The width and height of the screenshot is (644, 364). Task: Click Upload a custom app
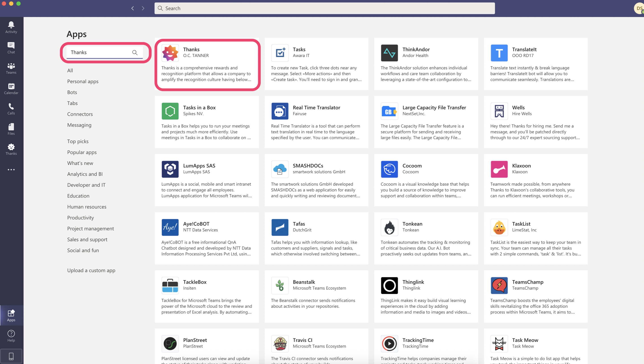click(91, 270)
